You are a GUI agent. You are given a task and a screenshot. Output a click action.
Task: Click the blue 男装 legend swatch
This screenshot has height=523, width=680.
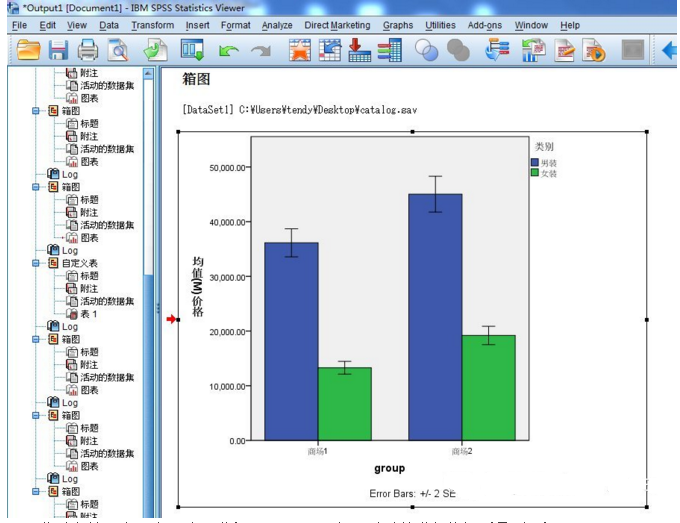535,161
